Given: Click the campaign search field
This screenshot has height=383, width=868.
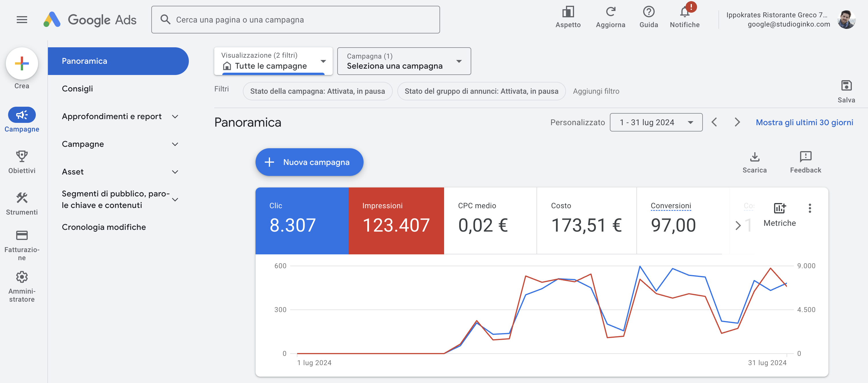Looking at the screenshot, I should coord(295,20).
